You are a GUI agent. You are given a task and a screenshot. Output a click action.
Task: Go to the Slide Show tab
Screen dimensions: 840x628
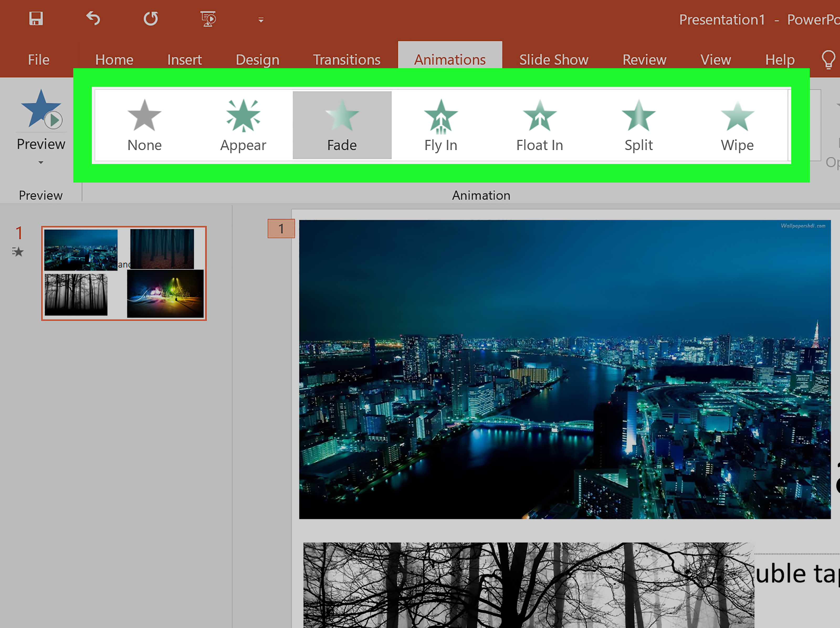tap(554, 60)
